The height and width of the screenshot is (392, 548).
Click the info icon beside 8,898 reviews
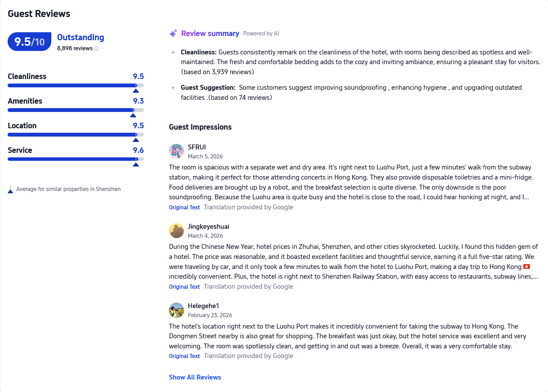click(97, 49)
